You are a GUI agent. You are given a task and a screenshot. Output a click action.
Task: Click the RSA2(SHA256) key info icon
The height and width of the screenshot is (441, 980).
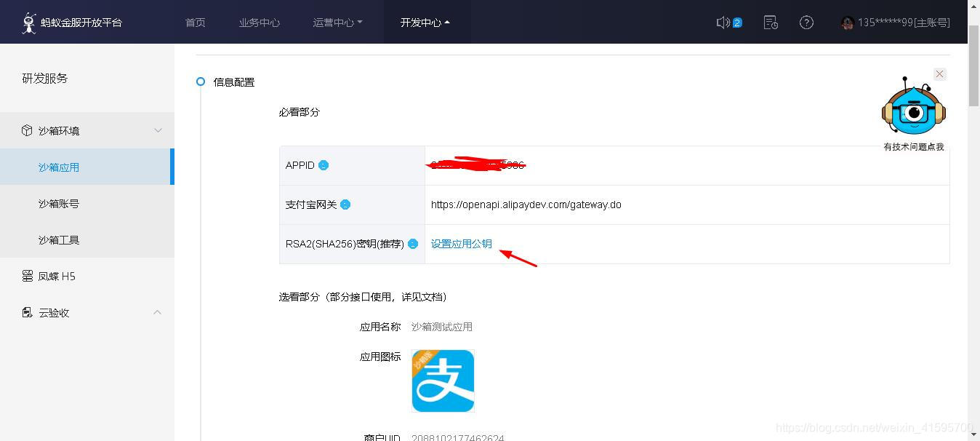pyautogui.click(x=413, y=244)
